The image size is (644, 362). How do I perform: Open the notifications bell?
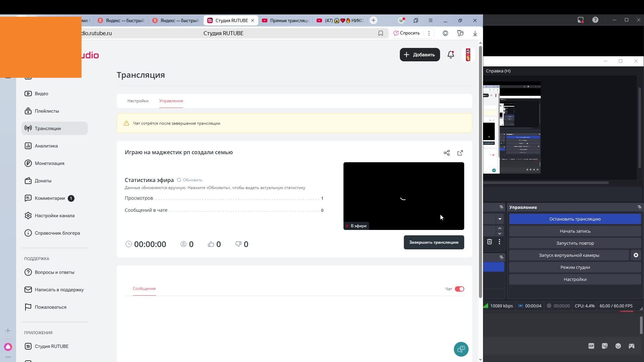tap(451, 55)
